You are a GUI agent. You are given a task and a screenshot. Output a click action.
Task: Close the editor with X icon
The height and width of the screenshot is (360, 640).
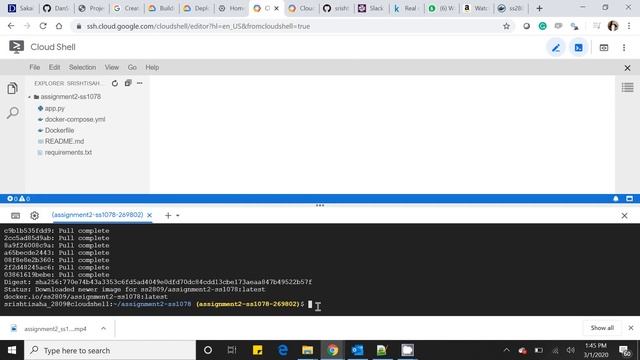tap(627, 68)
